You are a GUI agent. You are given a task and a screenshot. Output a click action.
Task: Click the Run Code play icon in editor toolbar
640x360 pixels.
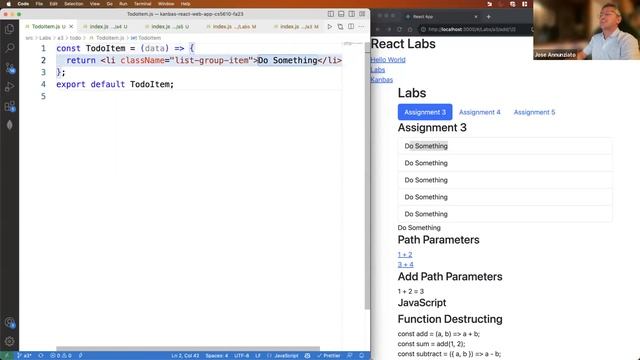330,27
